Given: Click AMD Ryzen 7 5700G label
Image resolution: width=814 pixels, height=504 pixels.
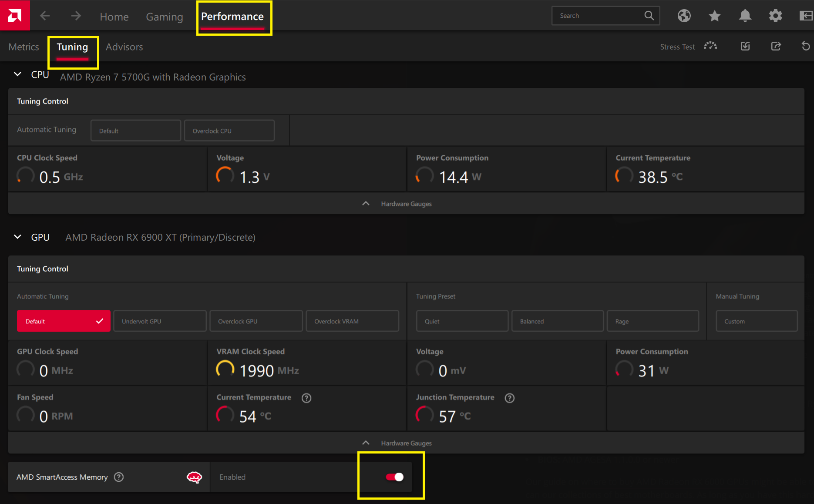Looking at the screenshot, I should [x=153, y=77].
